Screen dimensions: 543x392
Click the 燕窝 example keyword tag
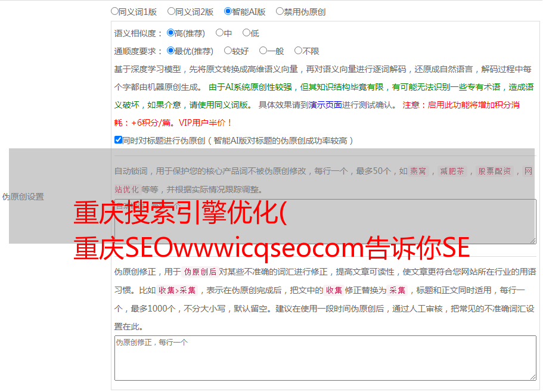(418, 171)
